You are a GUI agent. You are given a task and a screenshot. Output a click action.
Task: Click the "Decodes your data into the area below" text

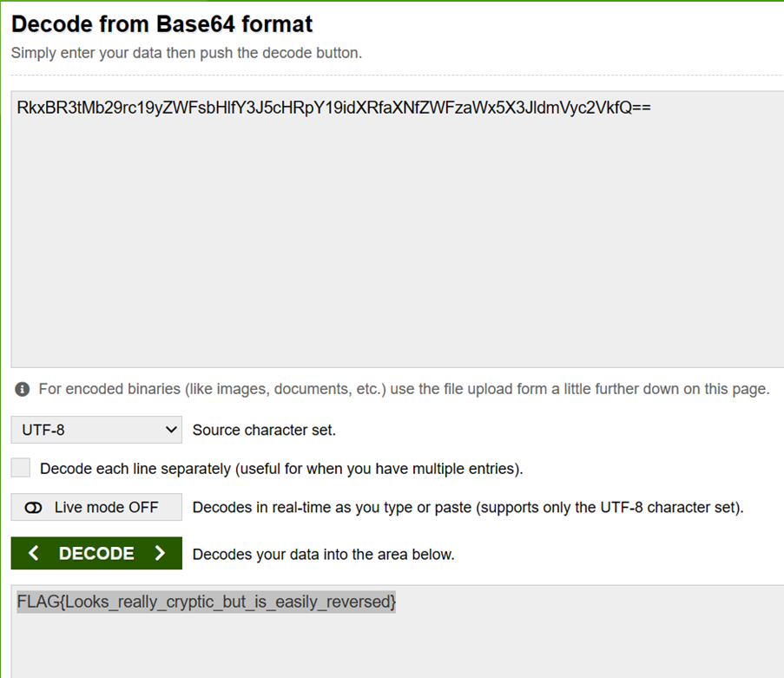tap(323, 554)
